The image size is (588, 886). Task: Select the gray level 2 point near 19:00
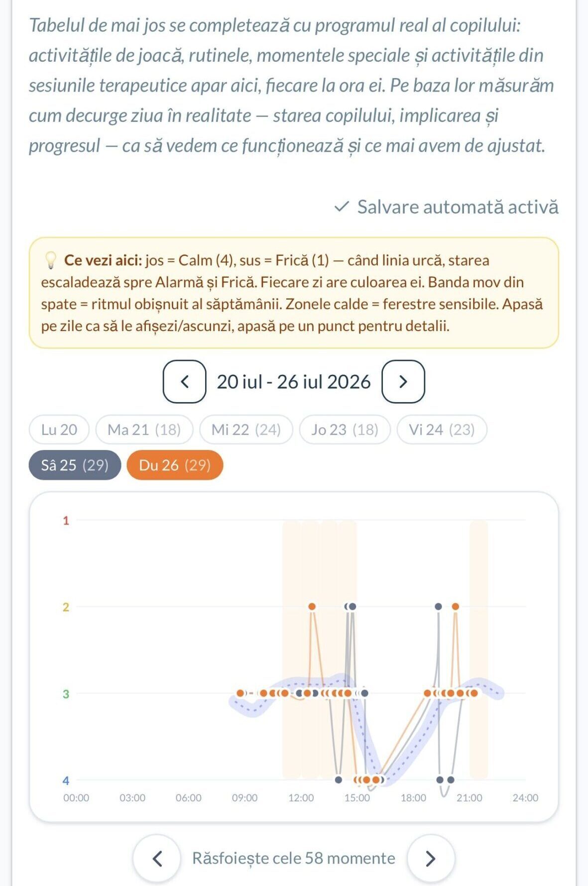439,606
